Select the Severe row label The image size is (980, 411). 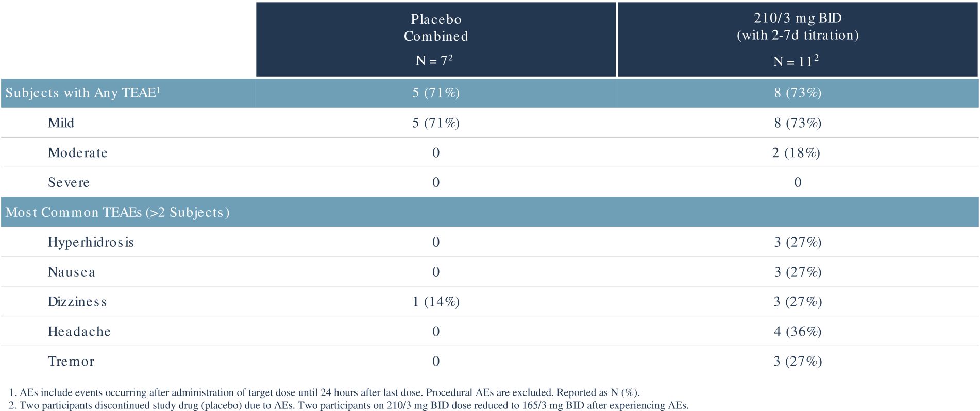[69, 183]
